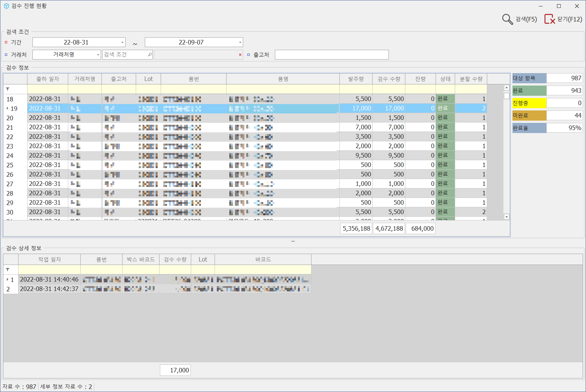Viewport: 586px width, 392px height.
Task: Open the start date 22-08-31 dropdown
Action: (123, 42)
